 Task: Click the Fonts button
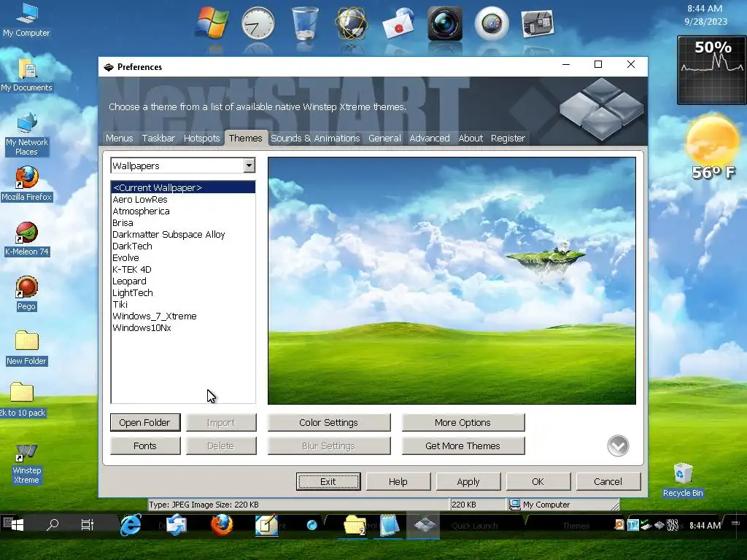(x=145, y=446)
